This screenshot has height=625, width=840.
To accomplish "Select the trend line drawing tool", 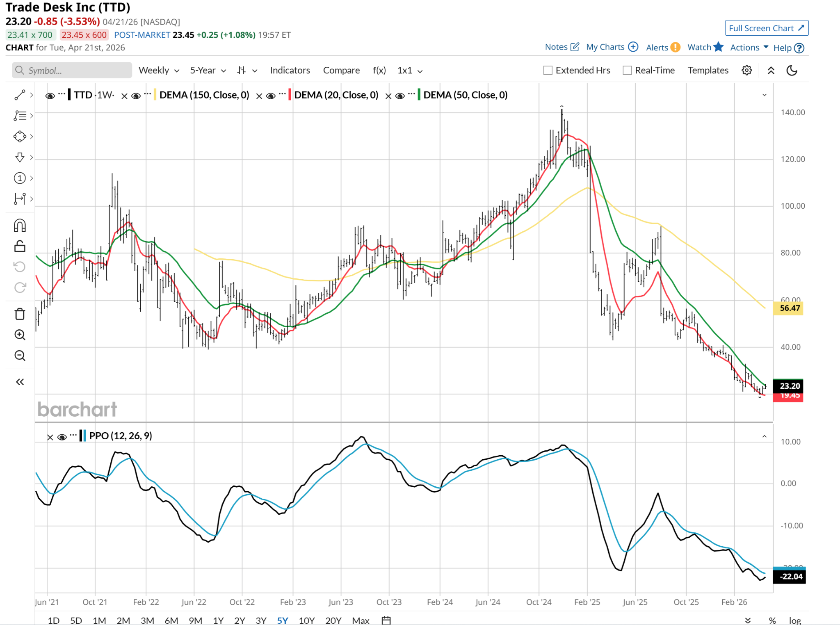I will tap(20, 95).
